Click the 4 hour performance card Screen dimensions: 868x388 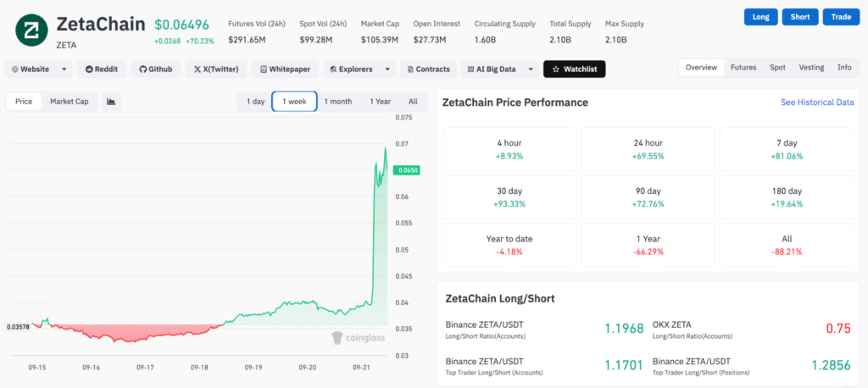tap(509, 149)
